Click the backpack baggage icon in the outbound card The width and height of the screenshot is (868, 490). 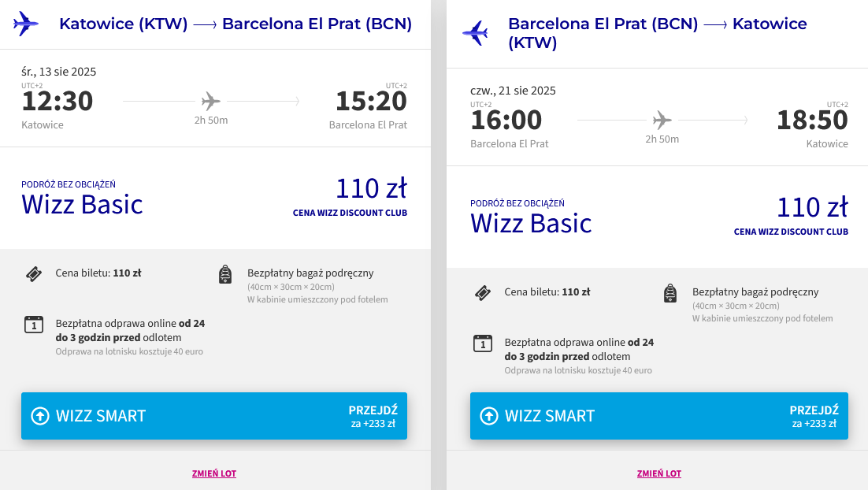click(x=225, y=274)
